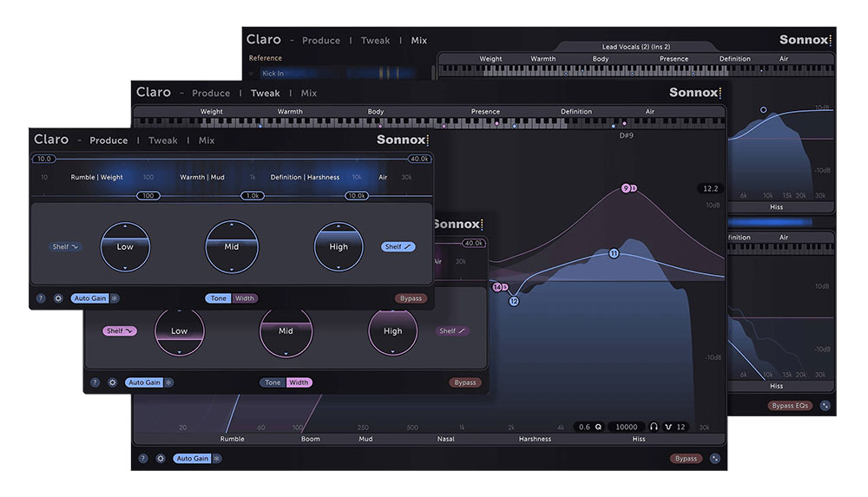The height and width of the screenshot is (497, 868).
Task: Open settings gear in the Width-mode Produce window
Action: [x=112, y=383]
